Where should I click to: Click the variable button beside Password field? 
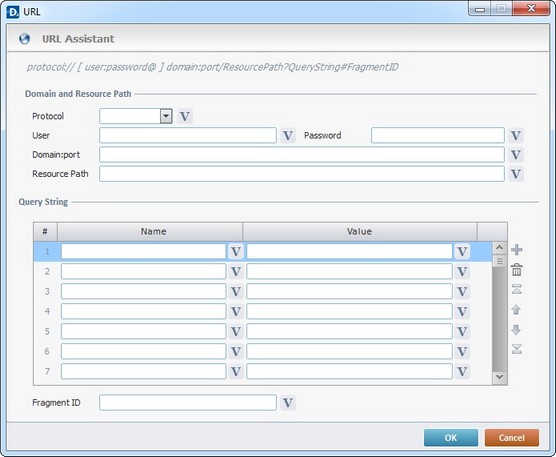516,135
